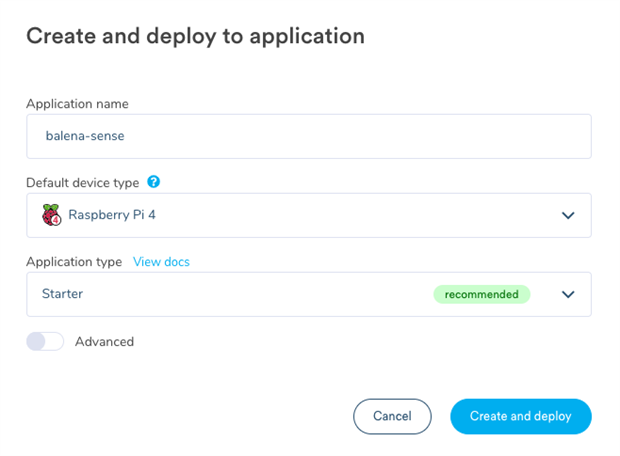
Task: Click the Application type label
Action: 74,262
